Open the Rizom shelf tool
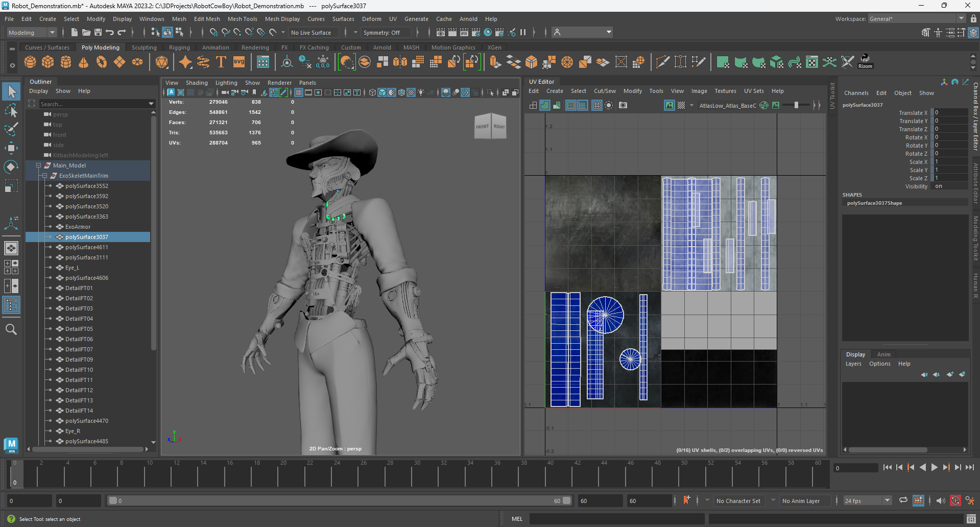Screen dimensions: 980x527 pos(865,61)
